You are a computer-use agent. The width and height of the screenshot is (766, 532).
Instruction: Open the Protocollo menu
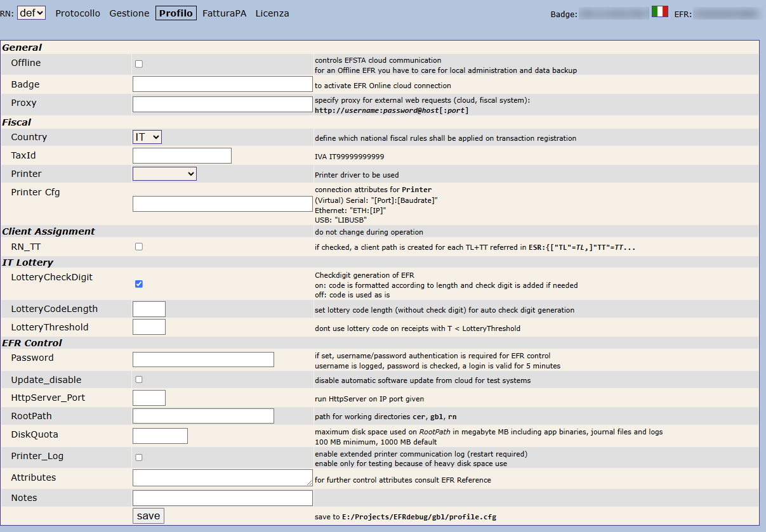(x=77, y=13)
